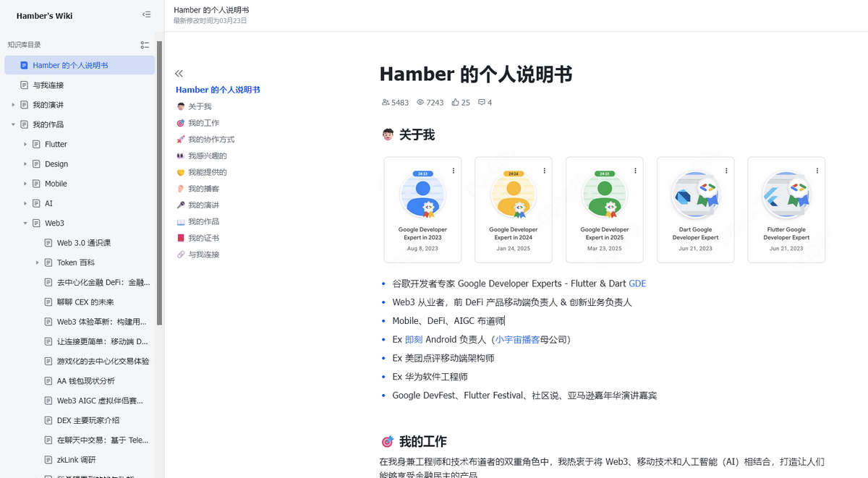Jump to 我的演讲 in the outline
868x478 pixels.
[x=203, y=205]
